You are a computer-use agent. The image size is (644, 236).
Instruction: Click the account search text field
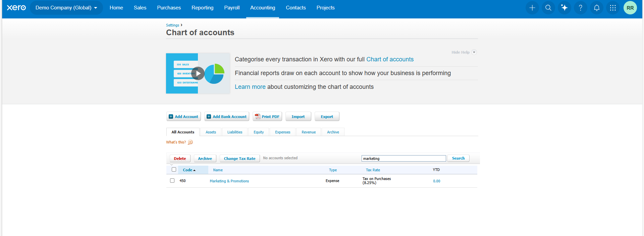click(x=404, y=159)
